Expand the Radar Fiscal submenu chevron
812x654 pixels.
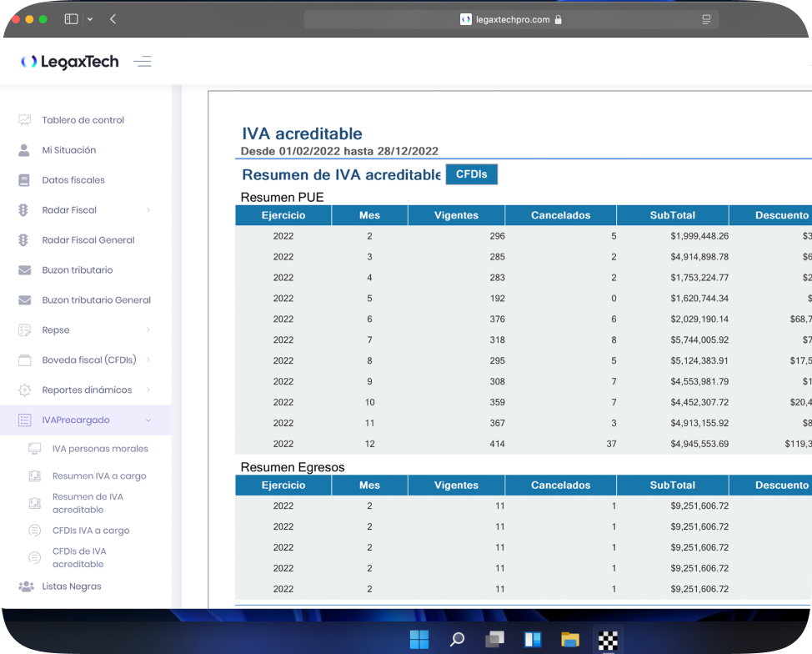click(x=148, y=210)
